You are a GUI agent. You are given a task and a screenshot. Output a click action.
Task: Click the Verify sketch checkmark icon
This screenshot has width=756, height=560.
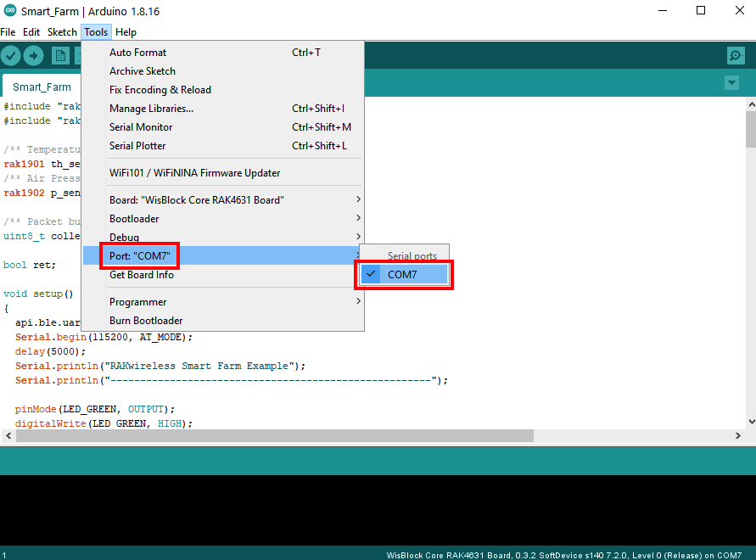pyautogui.click(x=11, y=55)
